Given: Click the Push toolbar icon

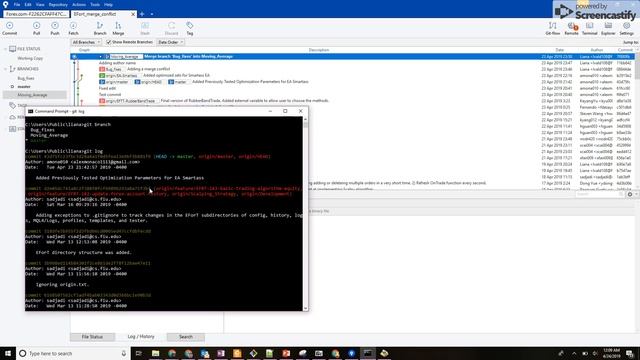Looking at the screenshot, I should (55, 29).
